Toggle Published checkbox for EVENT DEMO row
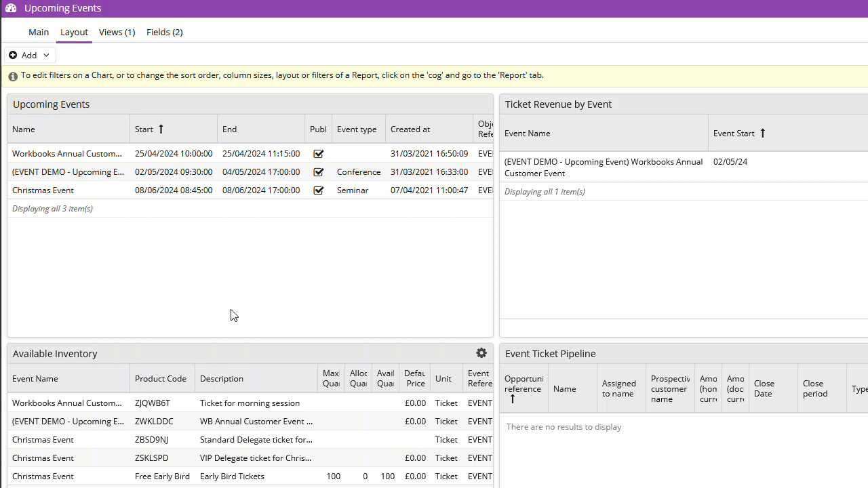This screenshot has width=868, height=488. tap(318, 172)
